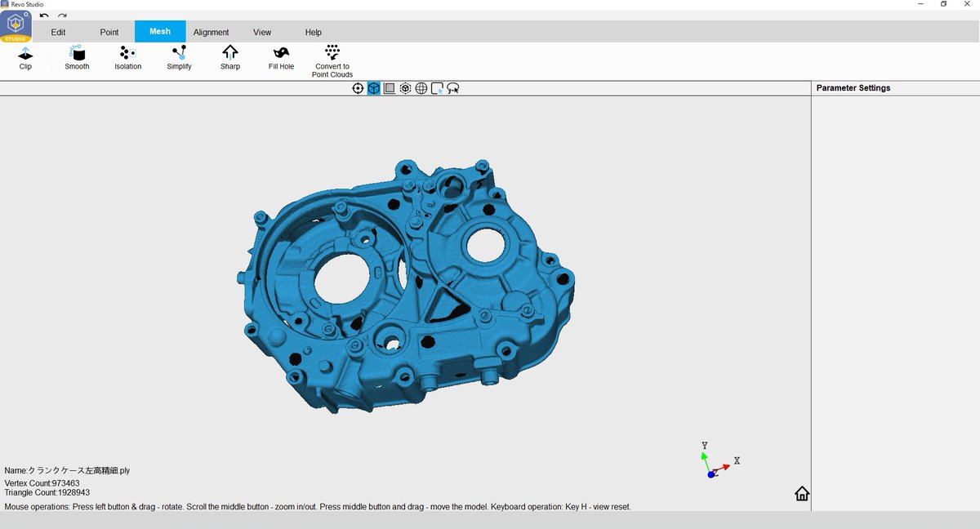Viewport: 980px width, 529px height.
Task: Apply the Smooth mesh tool
Action: point(77,57)
